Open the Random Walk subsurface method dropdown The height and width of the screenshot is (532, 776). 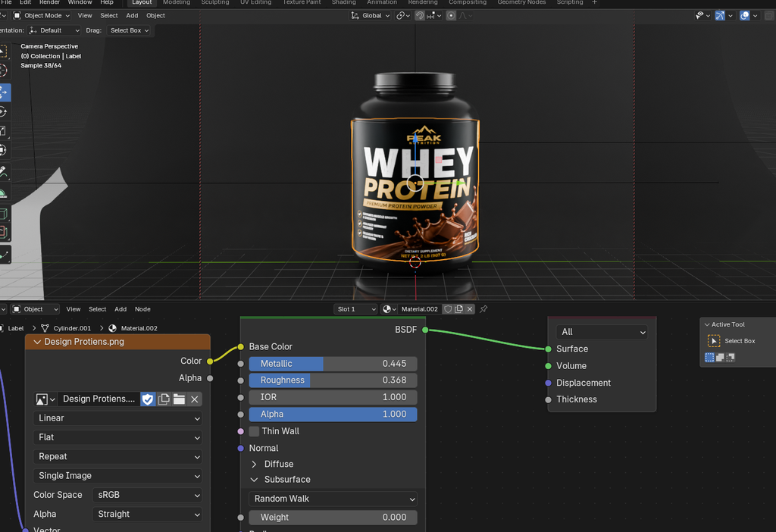click(x=333, y=499)
